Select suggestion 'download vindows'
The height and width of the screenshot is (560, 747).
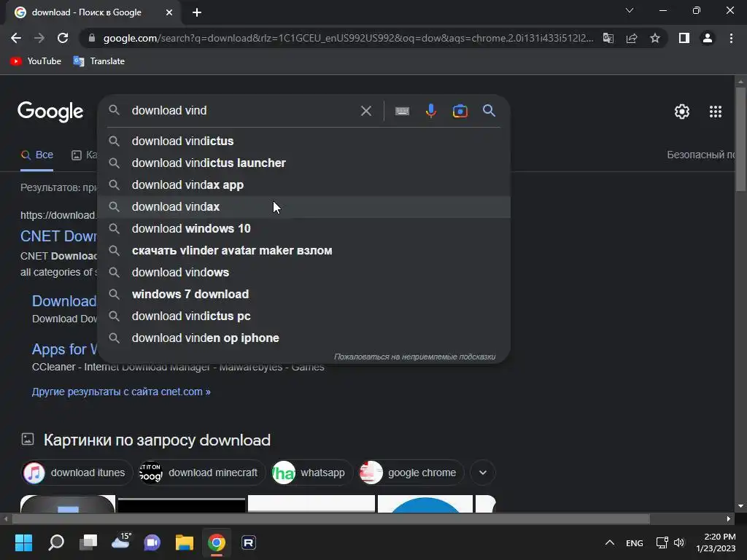click(x=303, y=273)
